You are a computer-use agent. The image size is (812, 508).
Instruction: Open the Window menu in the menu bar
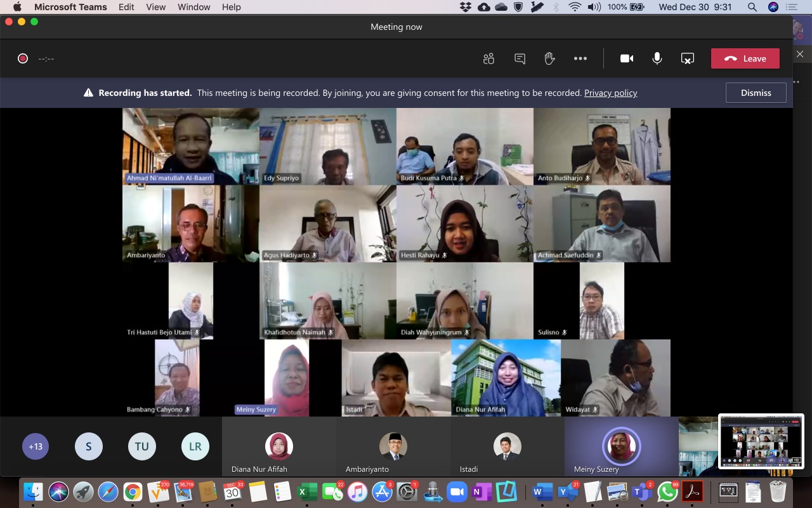tap(194, 7)
